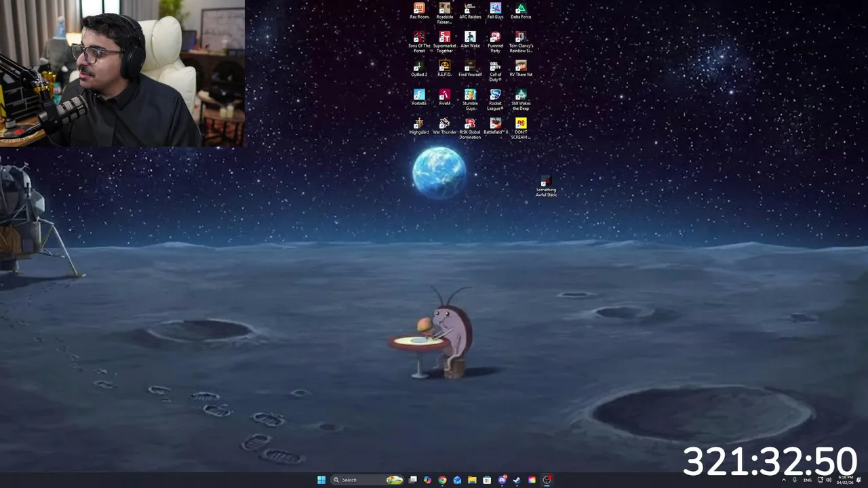
Task: Open File Explorer from the taskbar
Action: coord(472,480)
